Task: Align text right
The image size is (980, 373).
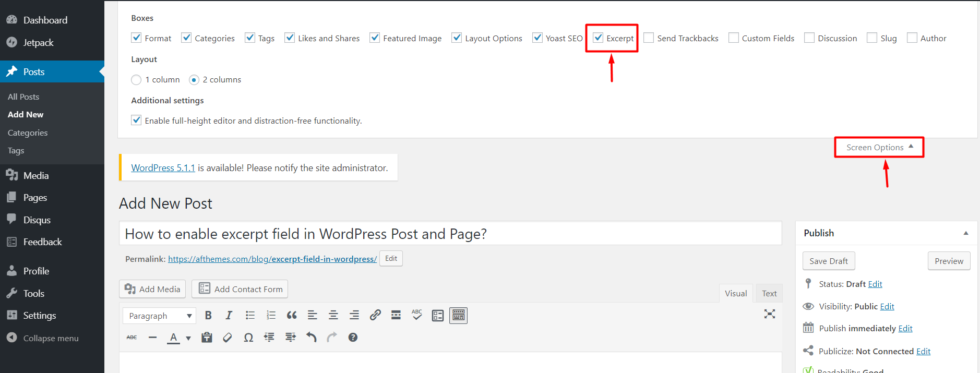Action: click(354, 315)
